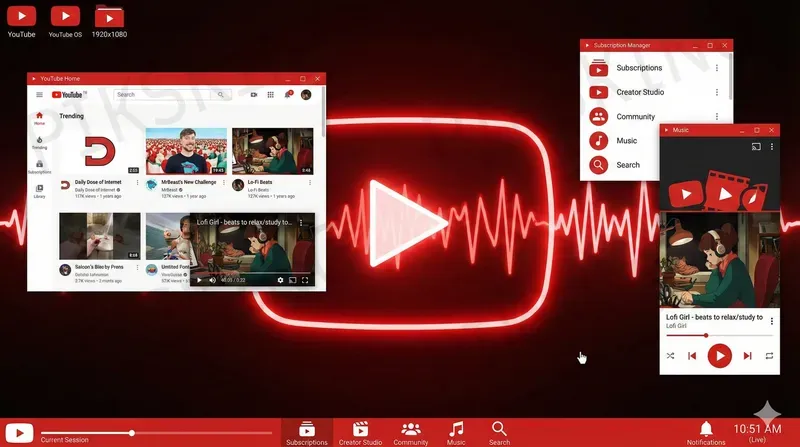The image size is (800, 447).
Task: Skip to next track in Music window
Action: (747, 356)
